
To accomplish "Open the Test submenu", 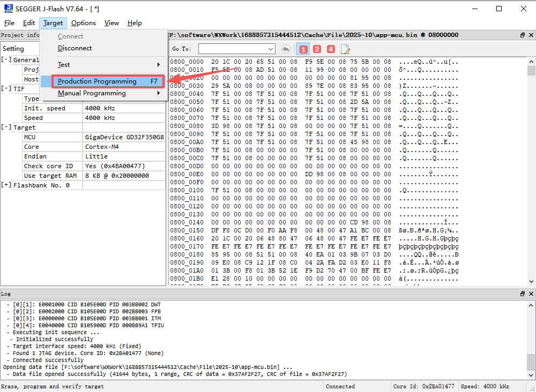I will point(104,65).
